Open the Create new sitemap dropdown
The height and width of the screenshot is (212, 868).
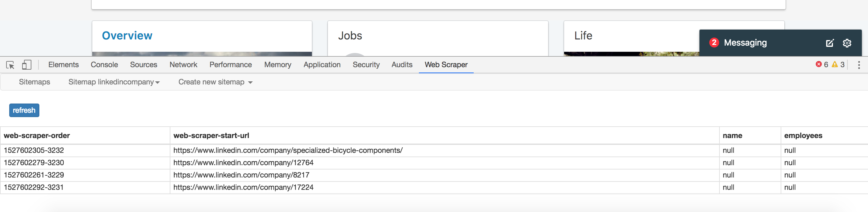(215, 82)
